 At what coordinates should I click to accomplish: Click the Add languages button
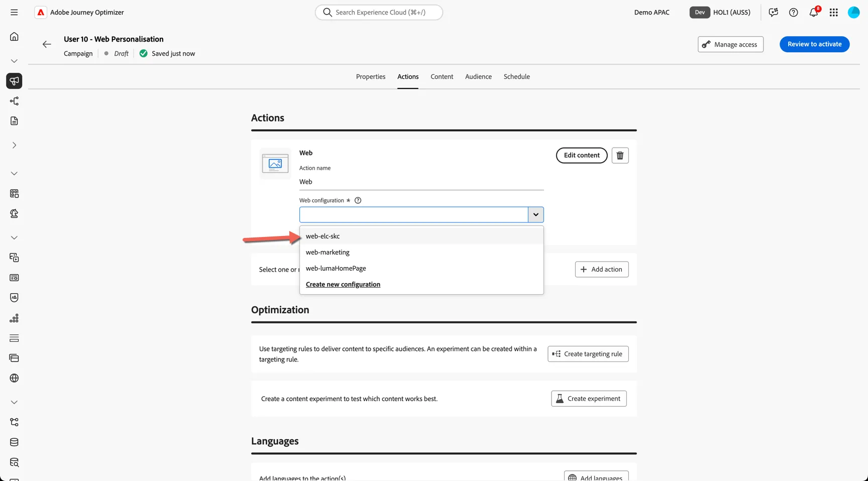[x=596, y=477]
